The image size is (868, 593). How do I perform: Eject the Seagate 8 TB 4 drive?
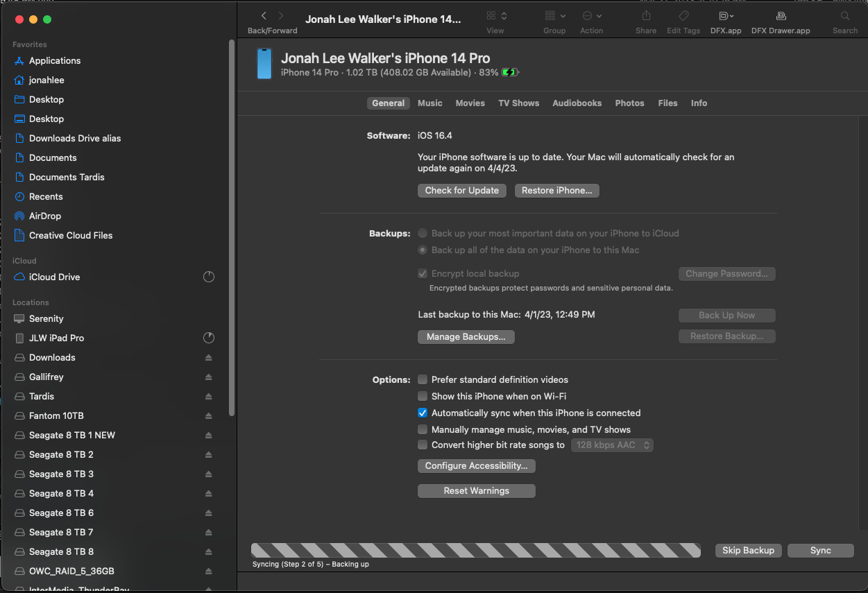209,493
